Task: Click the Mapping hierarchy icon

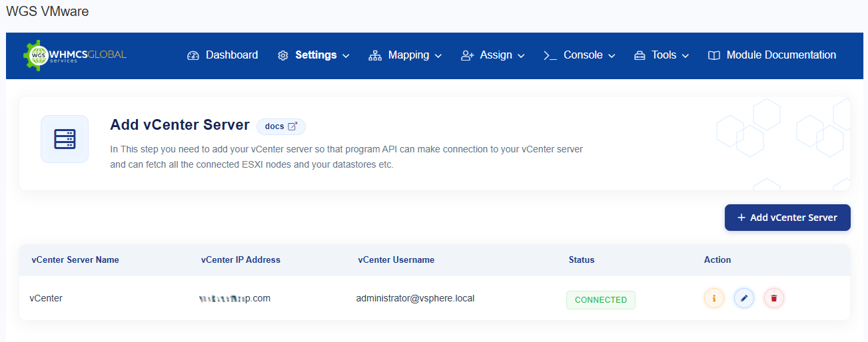Action: (x=374, y=55)
